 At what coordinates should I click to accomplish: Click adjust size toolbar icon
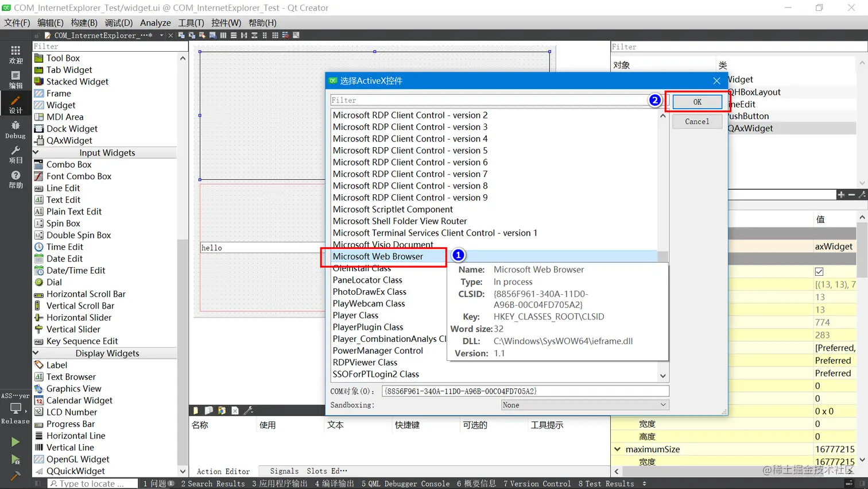coord(296,35)
